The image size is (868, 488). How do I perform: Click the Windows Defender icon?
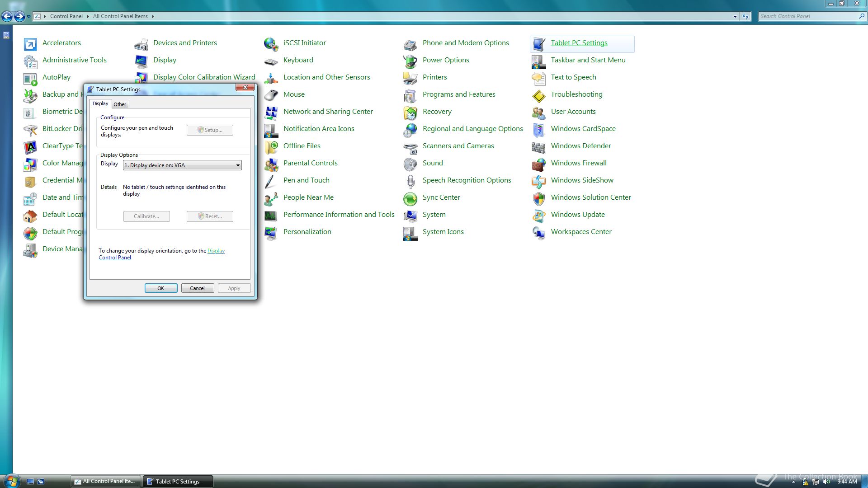pyautogui.click(x=539, y=147)
